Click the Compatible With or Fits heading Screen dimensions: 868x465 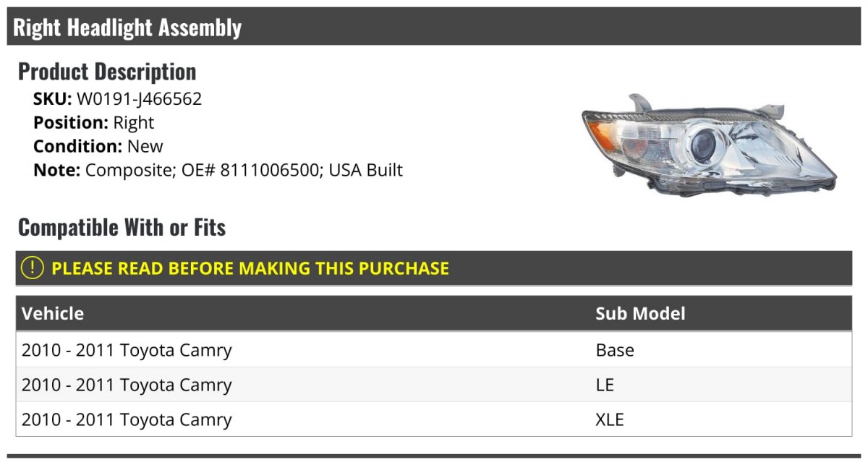point(122,227)
